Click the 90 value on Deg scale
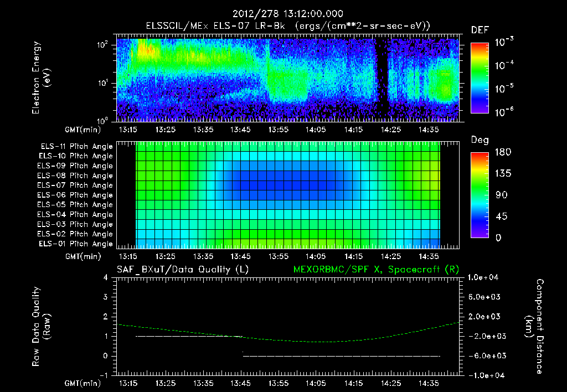567x392 pixels. click(x=502, y=195)
